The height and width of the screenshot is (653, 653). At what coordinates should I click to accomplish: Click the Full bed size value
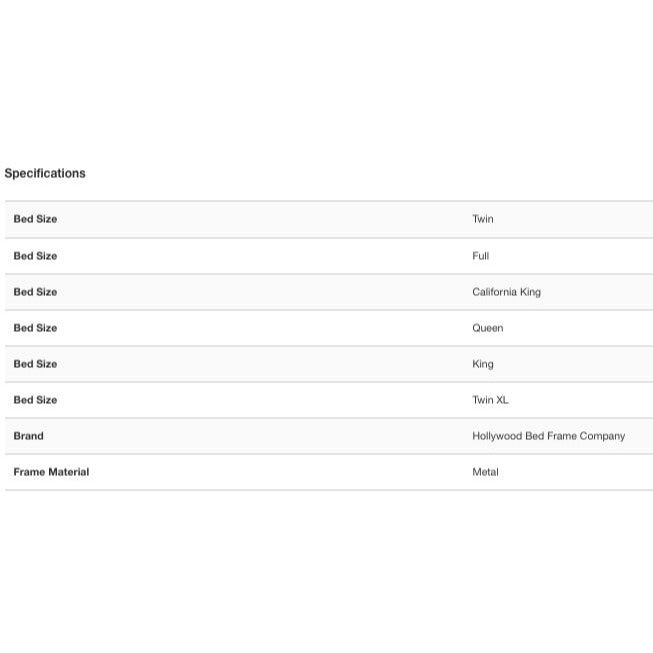(x=481, y=256)
